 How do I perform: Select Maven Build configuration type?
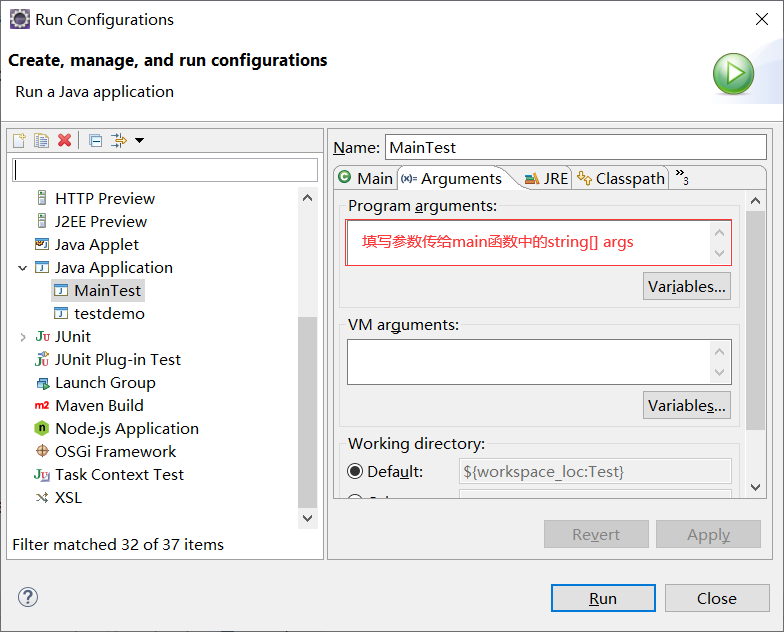(99, 405)
